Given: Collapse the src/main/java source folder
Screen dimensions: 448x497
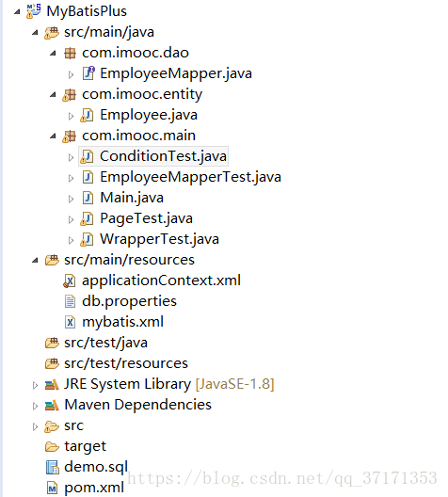Looking at the screenshot, I should [x=35, y=32].
